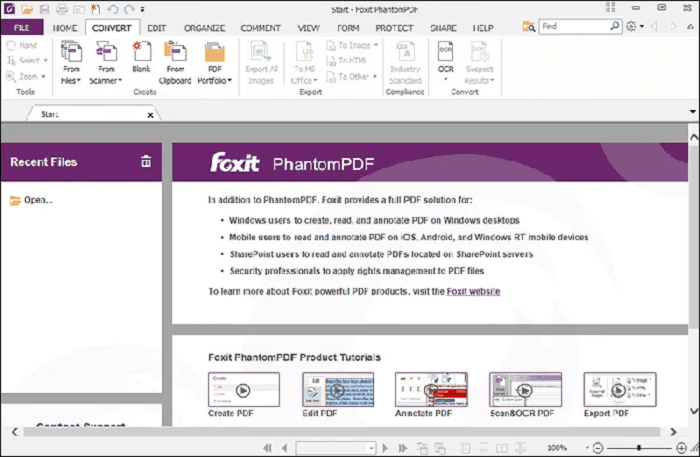Expand the To Image dropdown arrow
This screenshot has height=457, width=700.
click(x=376, y=45)
